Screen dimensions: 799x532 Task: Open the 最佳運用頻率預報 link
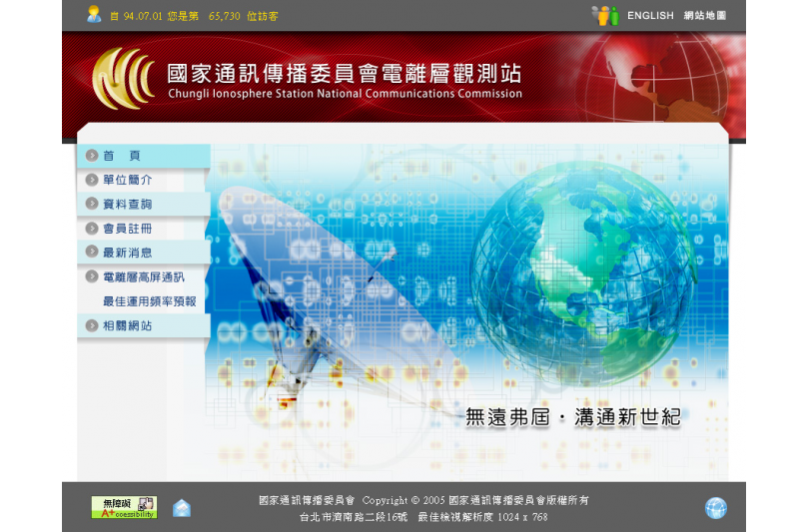tap(149, 301)
